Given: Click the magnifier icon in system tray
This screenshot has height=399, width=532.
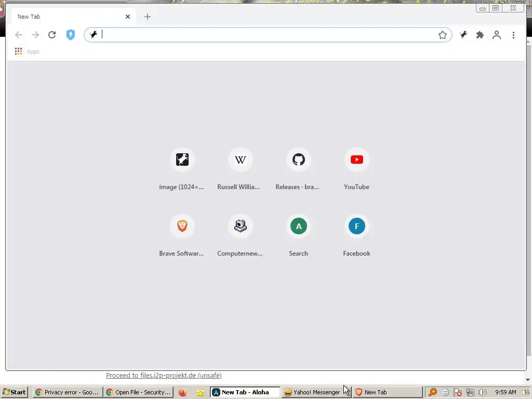Looking at the screenshot, I should [x=432, y=393].
